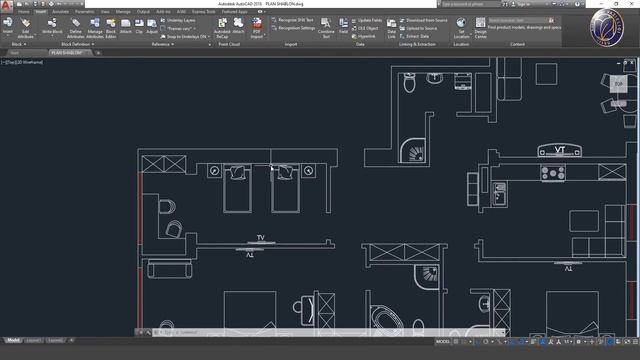Click Update Fields

coord(367,20)
